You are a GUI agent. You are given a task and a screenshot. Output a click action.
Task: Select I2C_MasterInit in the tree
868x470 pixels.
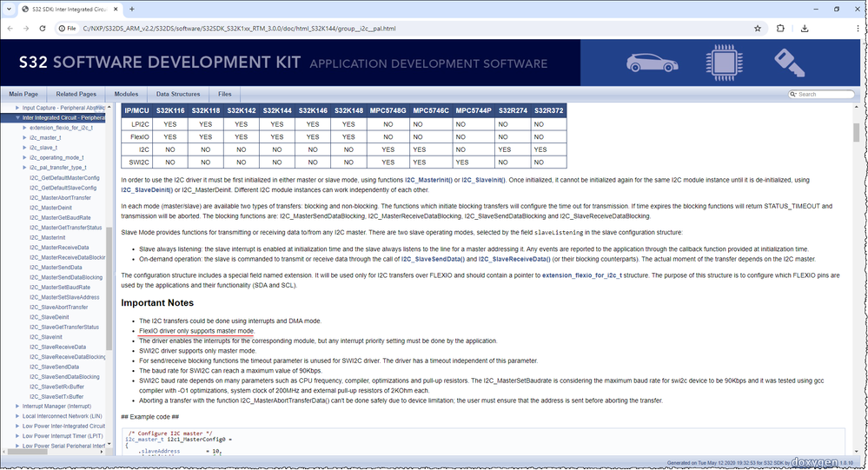point(48,237)
